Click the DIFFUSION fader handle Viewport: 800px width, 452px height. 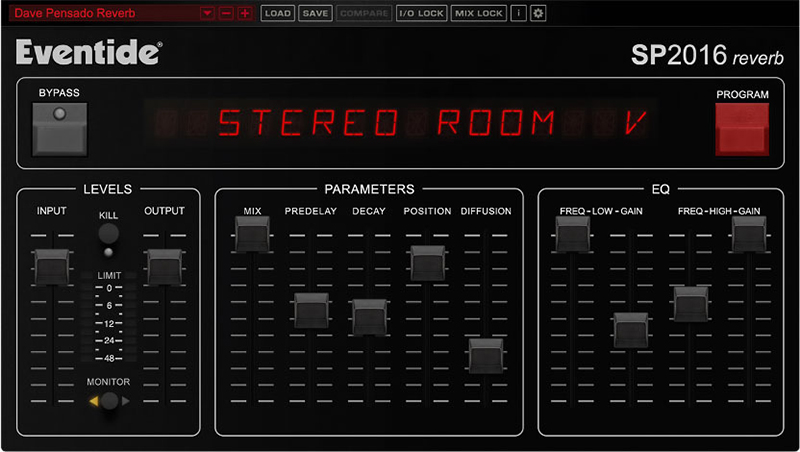tap(486, 356)
